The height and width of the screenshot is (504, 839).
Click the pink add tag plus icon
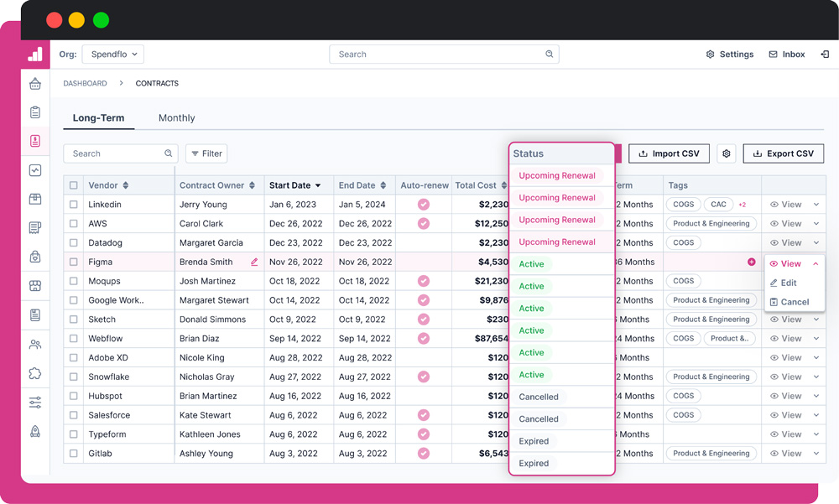point(751,262)
